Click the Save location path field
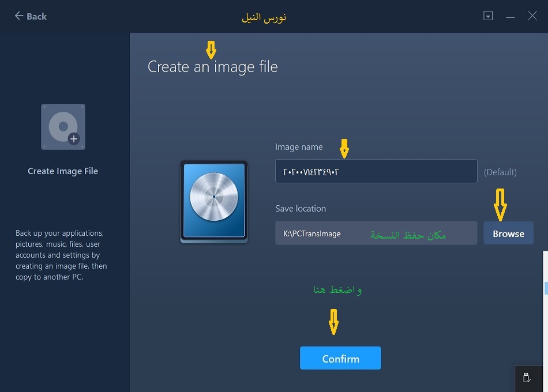Screen dimensions: 548x392 click(376, 233)
